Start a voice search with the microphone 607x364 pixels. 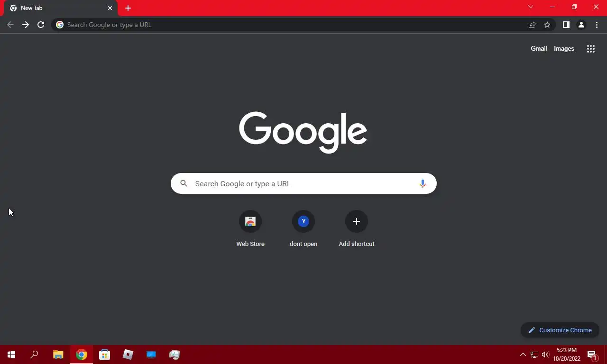pyautogui.click(x=423, y=183)
